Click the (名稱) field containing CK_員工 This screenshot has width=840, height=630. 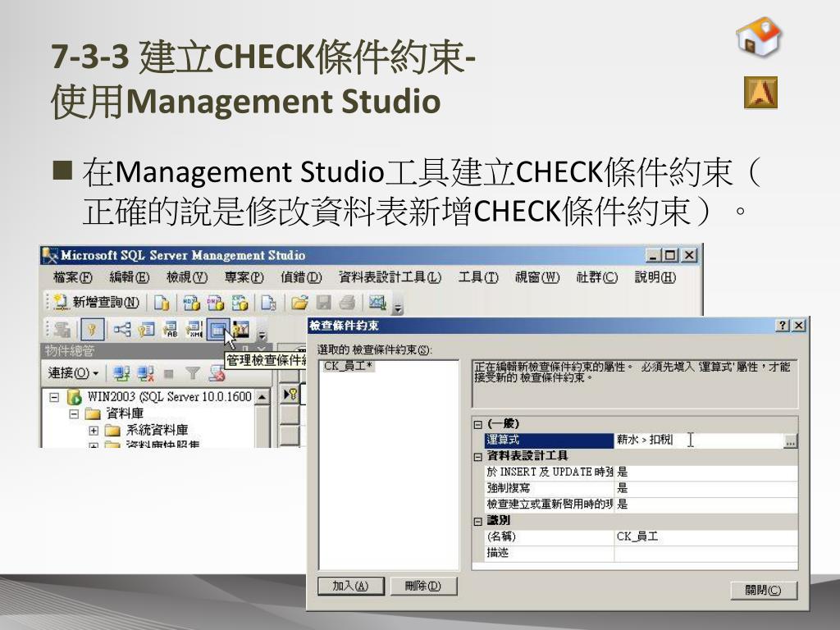(706, 536)
